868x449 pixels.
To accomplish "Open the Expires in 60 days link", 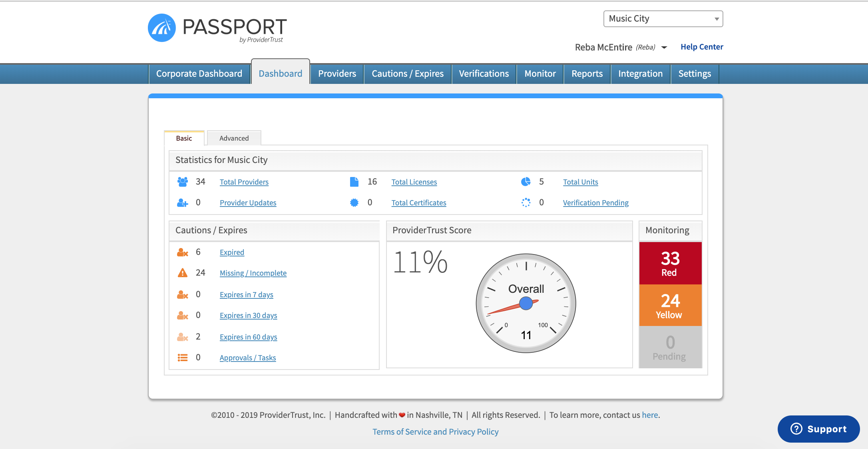I will [248, 337].
